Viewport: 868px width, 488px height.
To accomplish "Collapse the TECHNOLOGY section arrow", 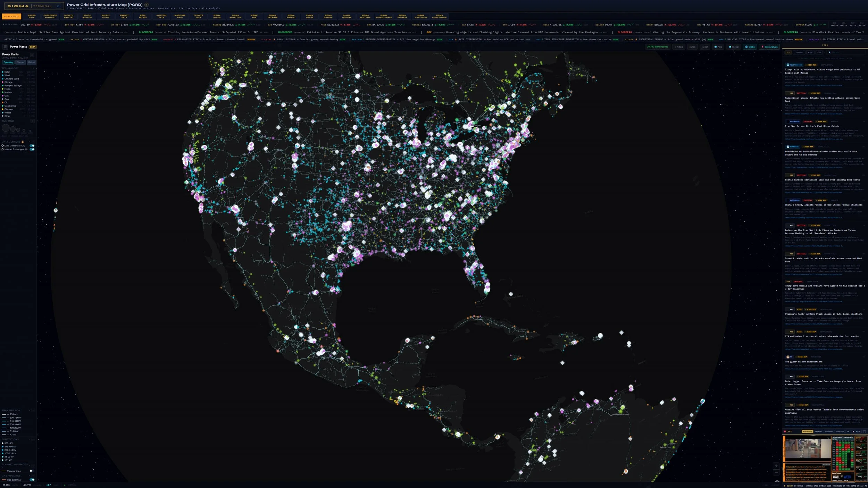I will pos(34,68).
